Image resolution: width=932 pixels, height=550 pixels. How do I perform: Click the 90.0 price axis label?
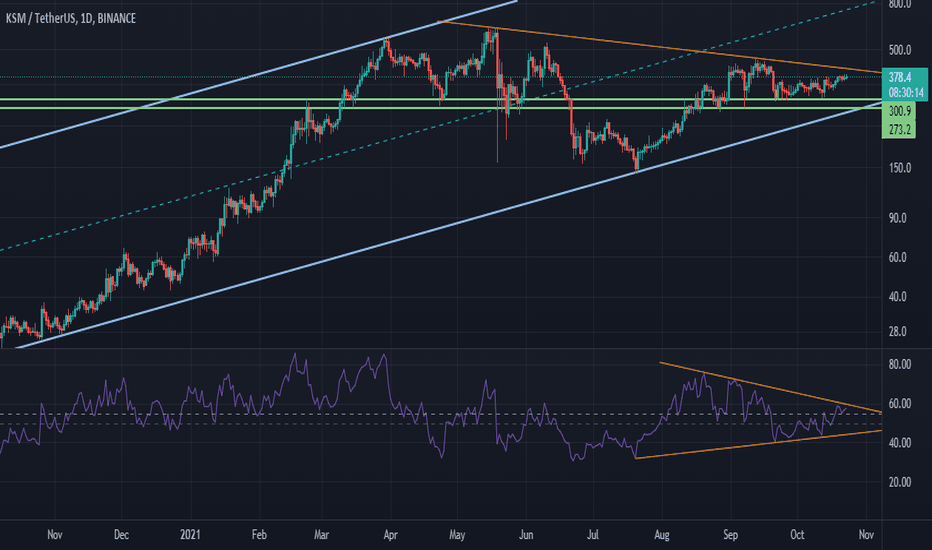pos(898,218)
